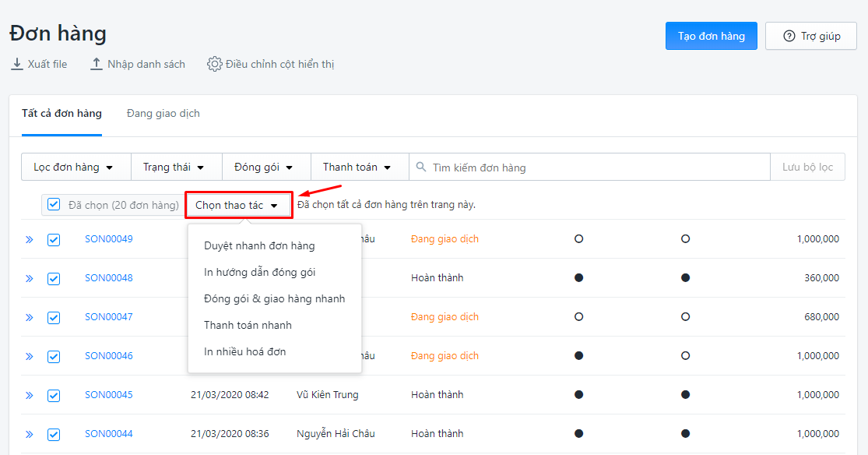Expand row details arrow for SON00048
The width and height of the screenshot is (868, 455).
tap(30, 278)
